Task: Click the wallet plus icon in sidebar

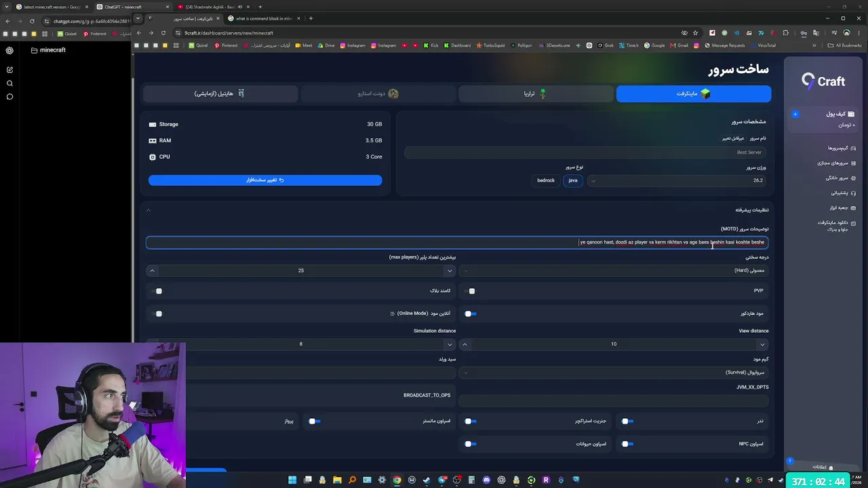Action: point(795,114)
